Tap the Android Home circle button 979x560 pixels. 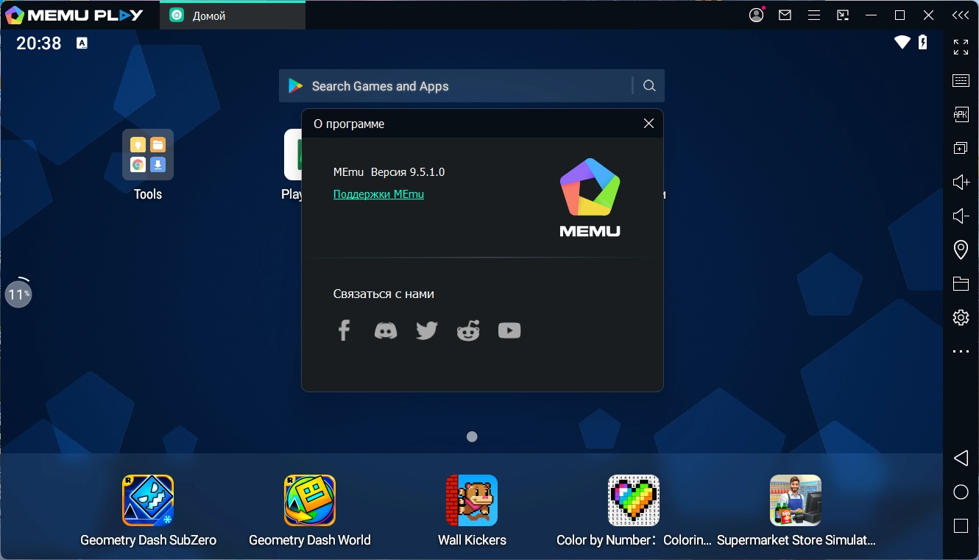coord(961,492)
